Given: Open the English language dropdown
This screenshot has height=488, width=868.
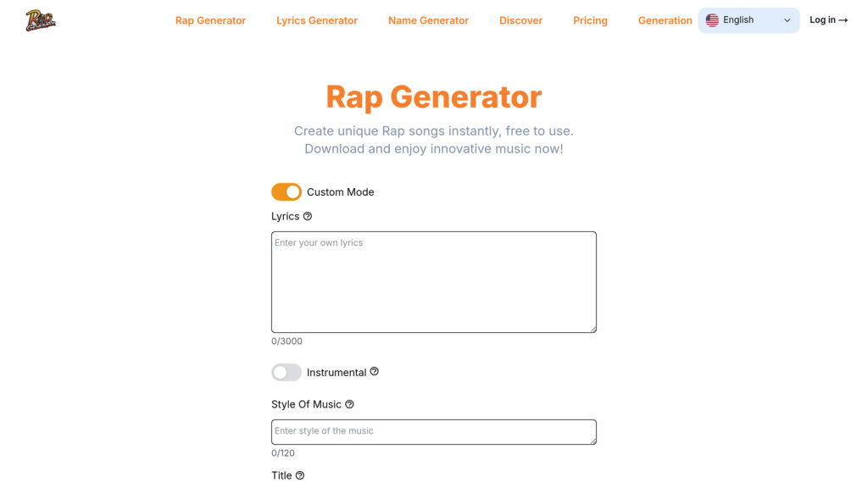Looking at the screenshot, I should click(x=748, y=20).
